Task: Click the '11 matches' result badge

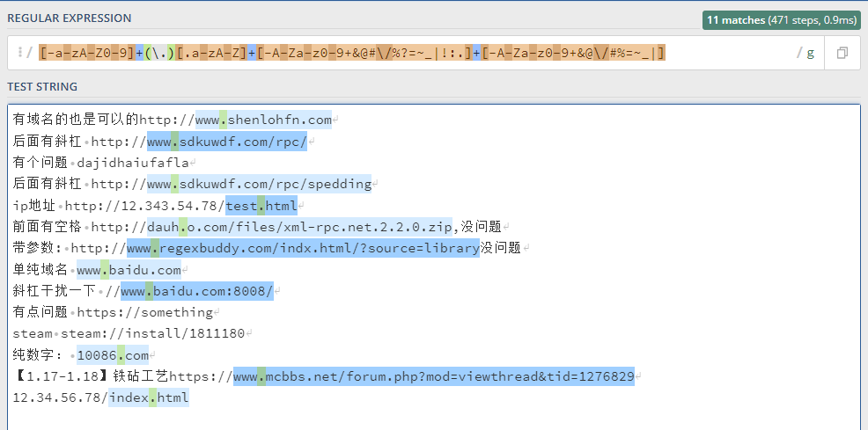Action: (782, 20)
